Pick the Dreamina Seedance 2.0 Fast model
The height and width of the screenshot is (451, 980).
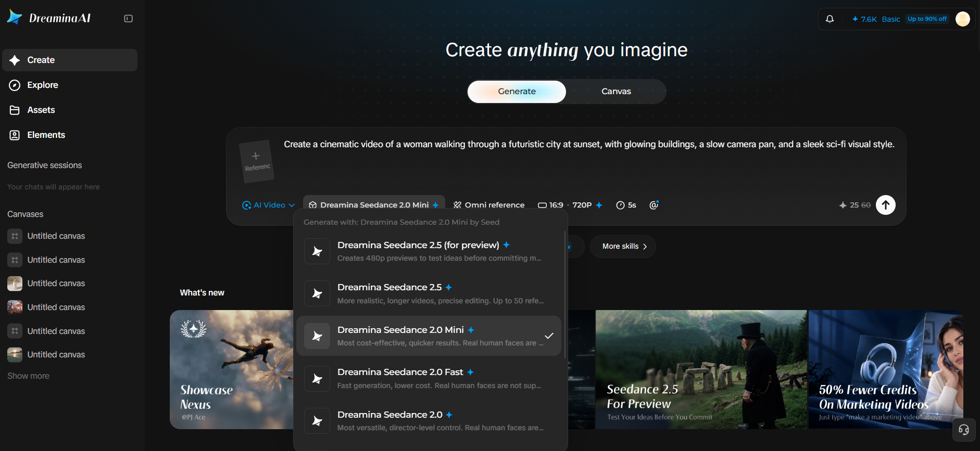tap(429, 378)
